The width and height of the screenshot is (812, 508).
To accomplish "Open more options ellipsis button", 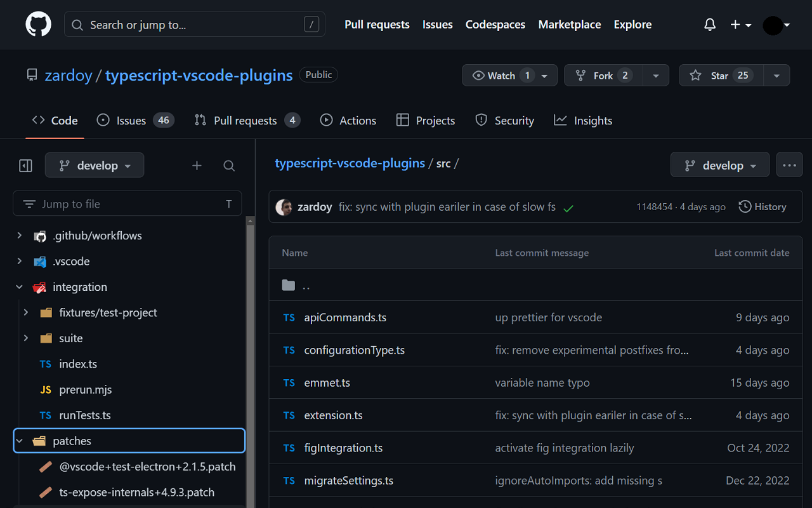I will click(x=789, y=165).
